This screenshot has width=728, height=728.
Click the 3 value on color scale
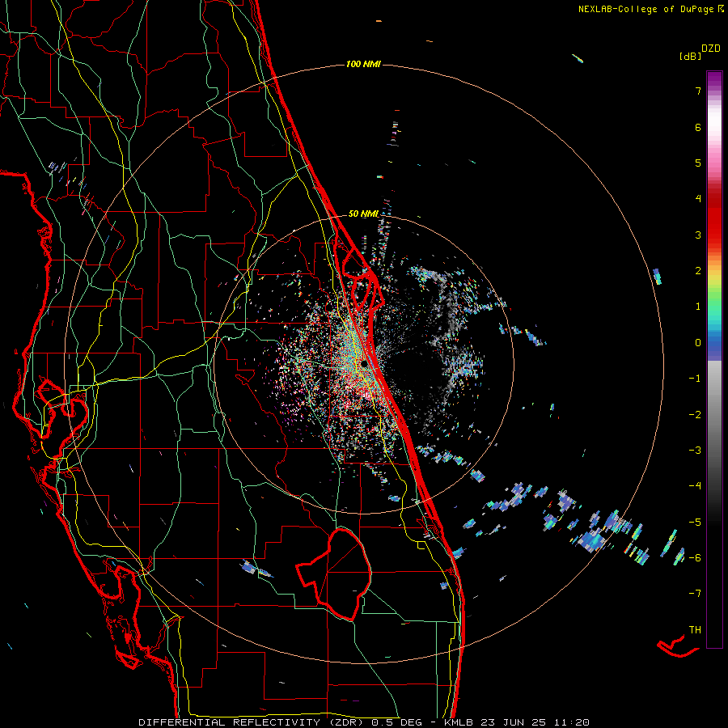[x=698, y=235]
